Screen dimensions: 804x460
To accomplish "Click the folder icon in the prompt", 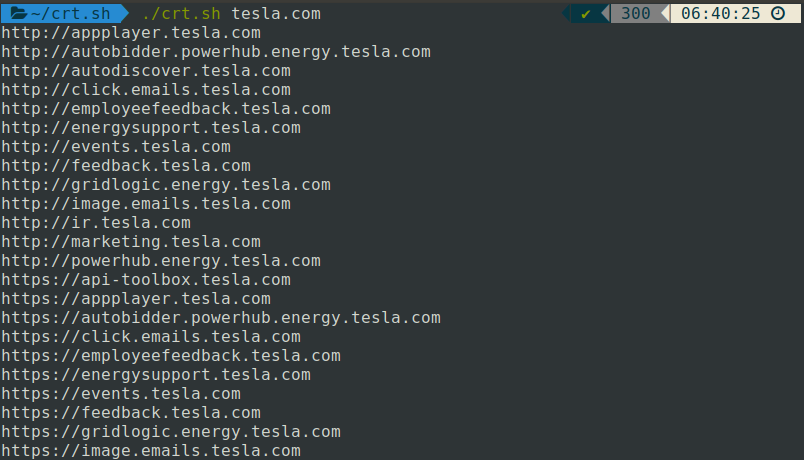I will click(x=19, y=13).
